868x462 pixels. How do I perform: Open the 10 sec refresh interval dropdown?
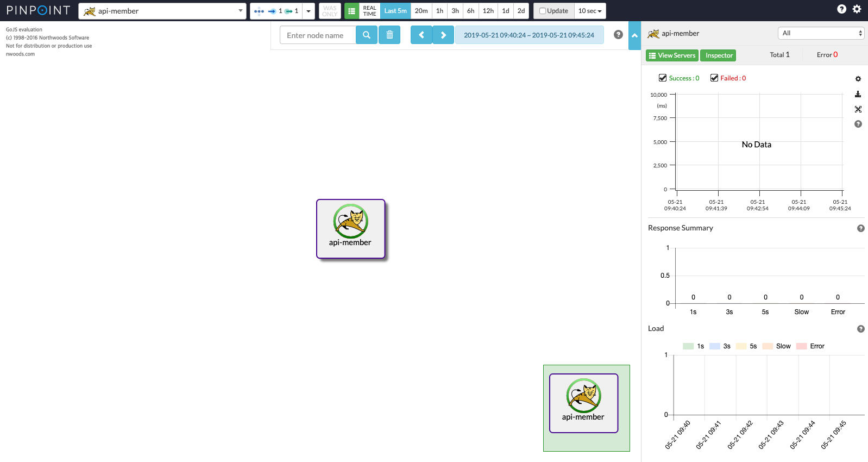[x=590, y=11]
